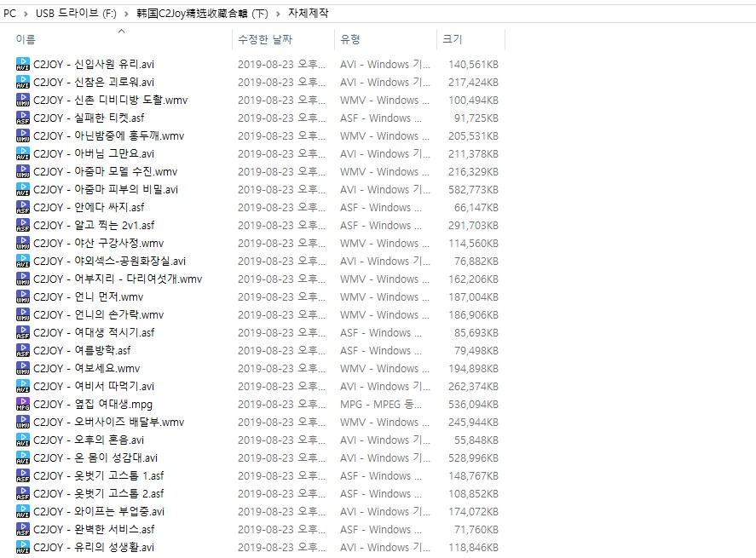This screenshot has height=558, width=756.
Task: Expand the chevron before 자체제작 in the breadcrumb
Action: (278, 14)
